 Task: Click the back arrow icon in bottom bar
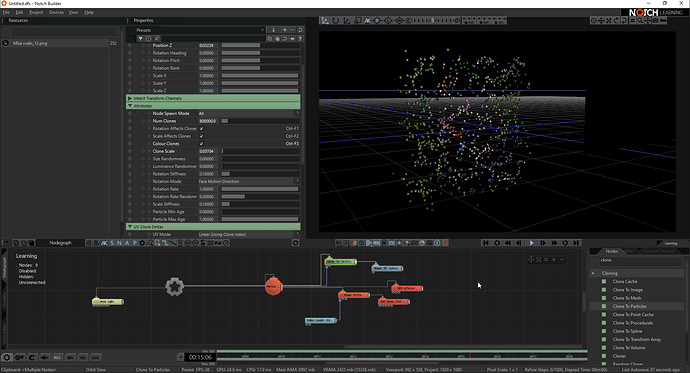point(44,357)
